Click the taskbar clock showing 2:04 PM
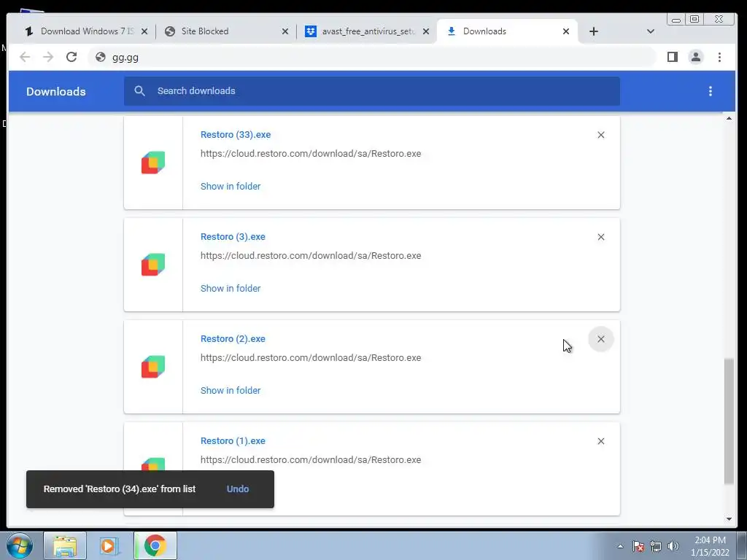 pyautogui.click(x=710, y=546)
